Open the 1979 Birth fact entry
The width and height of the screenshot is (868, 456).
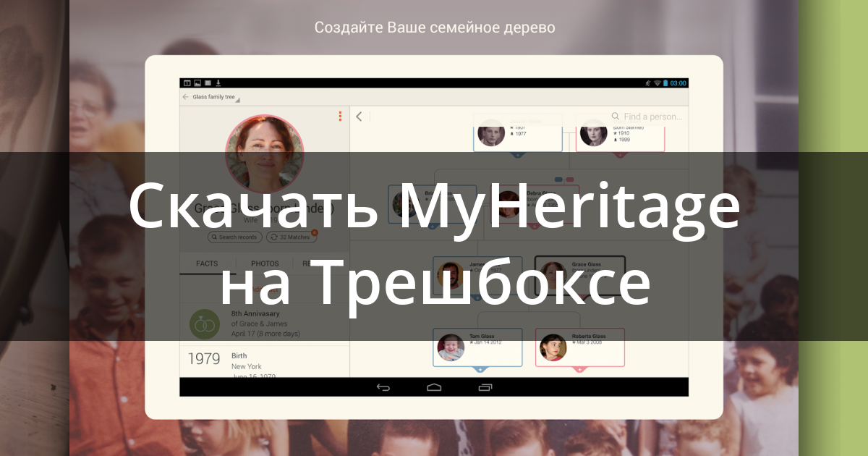tap(265, 362)
